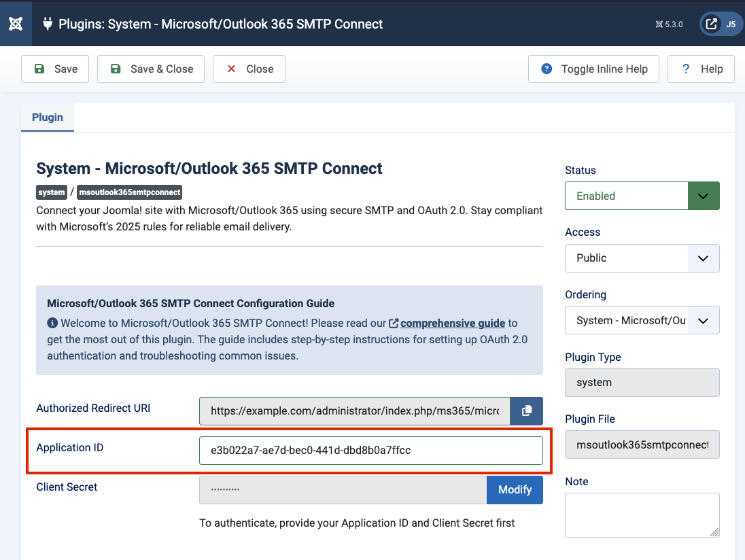The image size is (745, 560).
Task: Open the site preview external-link icon
Action: tap(711, 24)
